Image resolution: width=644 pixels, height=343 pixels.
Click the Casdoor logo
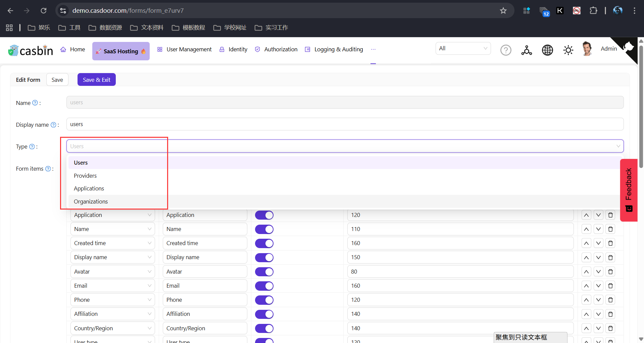(x=30, y=50)
